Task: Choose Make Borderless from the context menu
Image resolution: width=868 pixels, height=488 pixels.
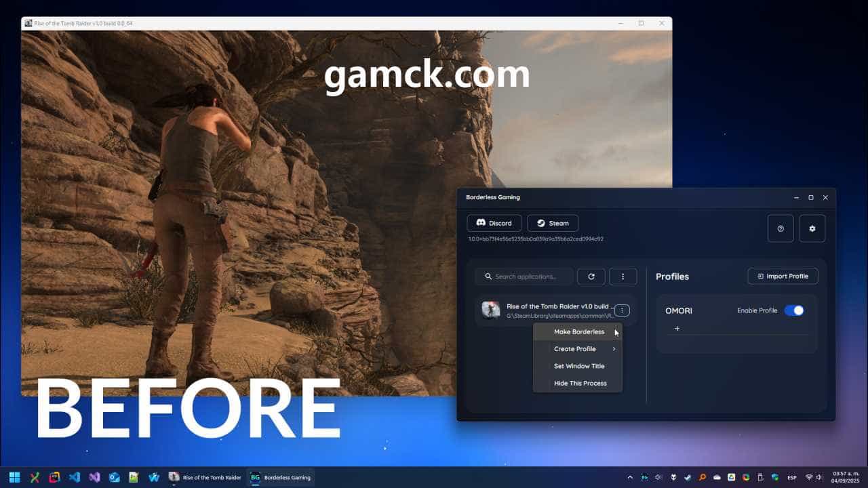Action: coord(578,332)
